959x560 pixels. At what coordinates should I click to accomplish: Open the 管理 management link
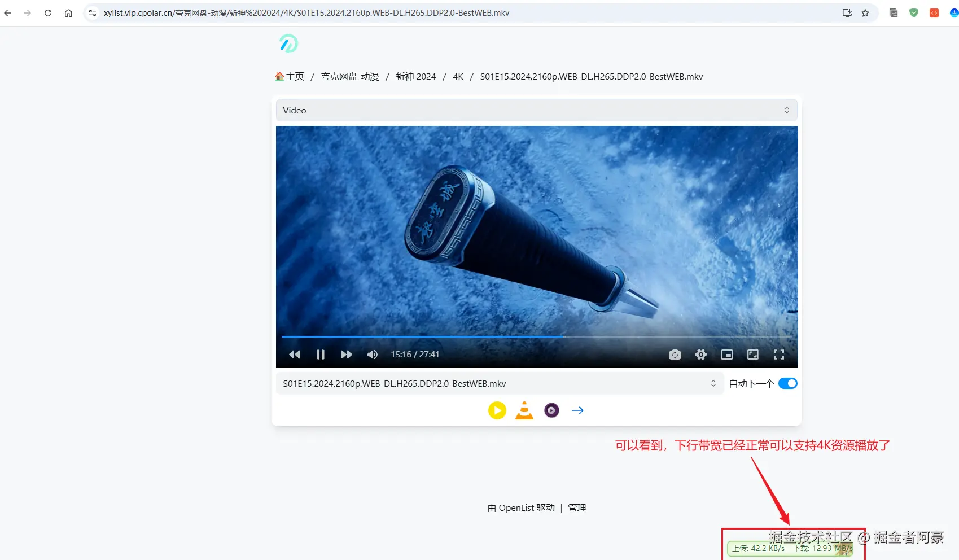(577, 508)
